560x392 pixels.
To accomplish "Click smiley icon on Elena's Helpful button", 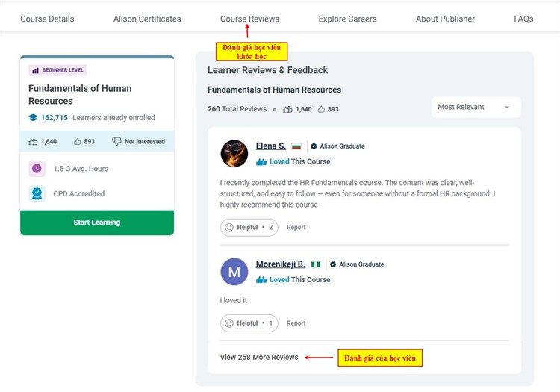I will tap(229, 228).
